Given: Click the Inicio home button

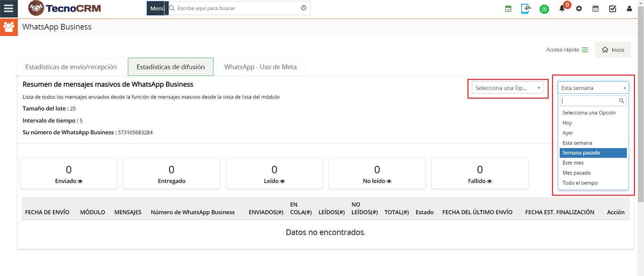Looking at the screenshot, I should 613,49.
